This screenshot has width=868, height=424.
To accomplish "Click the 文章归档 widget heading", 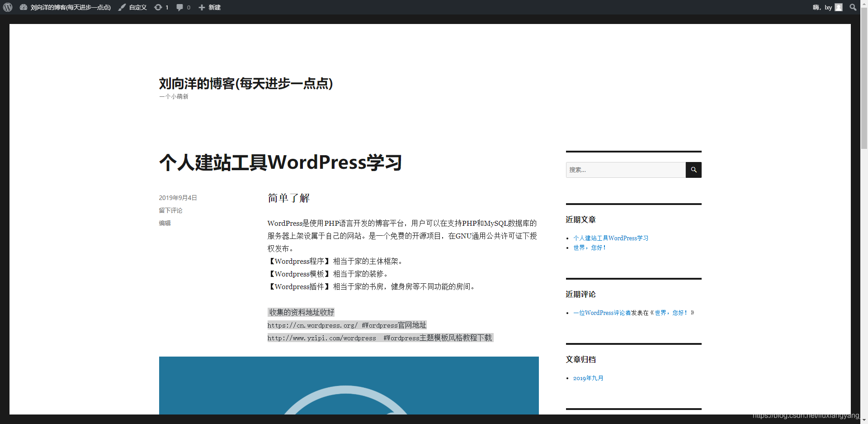I will click(x=580, y=359).
